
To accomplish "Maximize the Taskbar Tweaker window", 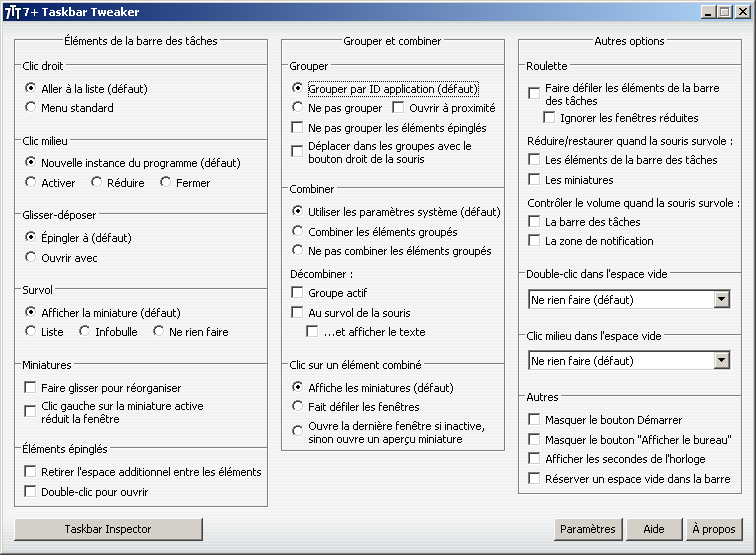I will (724, 12).
